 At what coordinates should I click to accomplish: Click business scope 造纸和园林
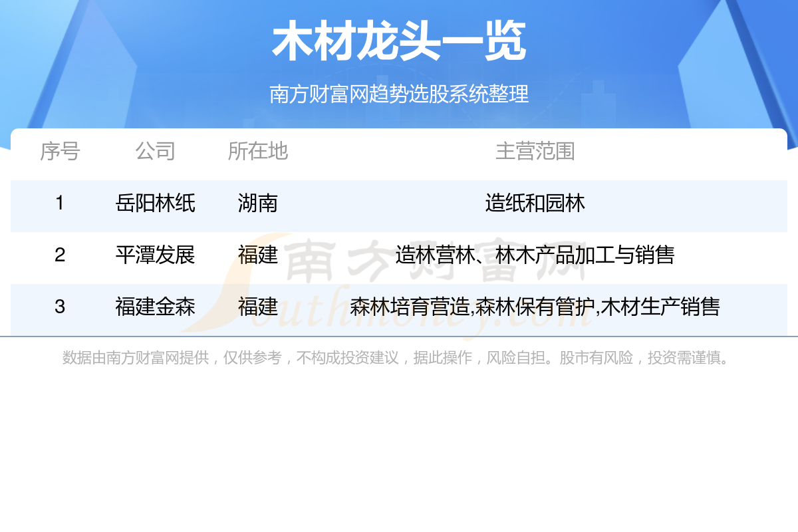535,203
